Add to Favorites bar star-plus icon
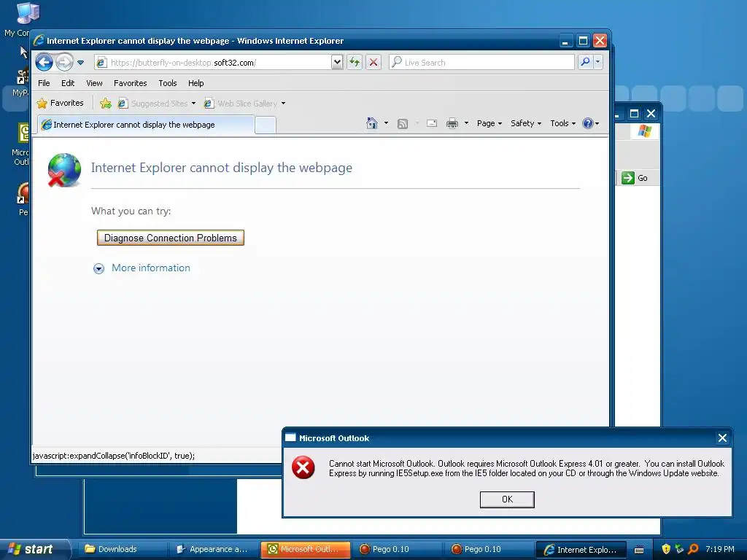Image resolution: width=747 pixels, height=560 pixels. [106, 104]
